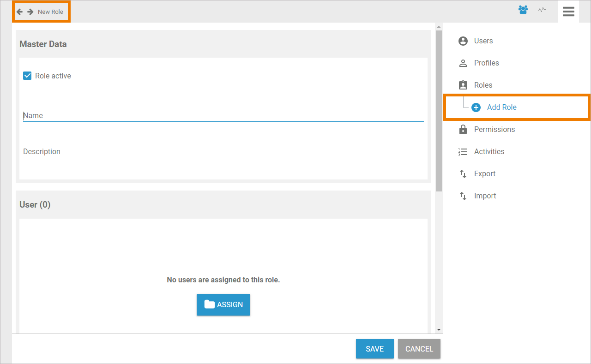The width and height of the screenshot is (591, 364).
Task: Open the Export menu item
Action: coord(484,174)
